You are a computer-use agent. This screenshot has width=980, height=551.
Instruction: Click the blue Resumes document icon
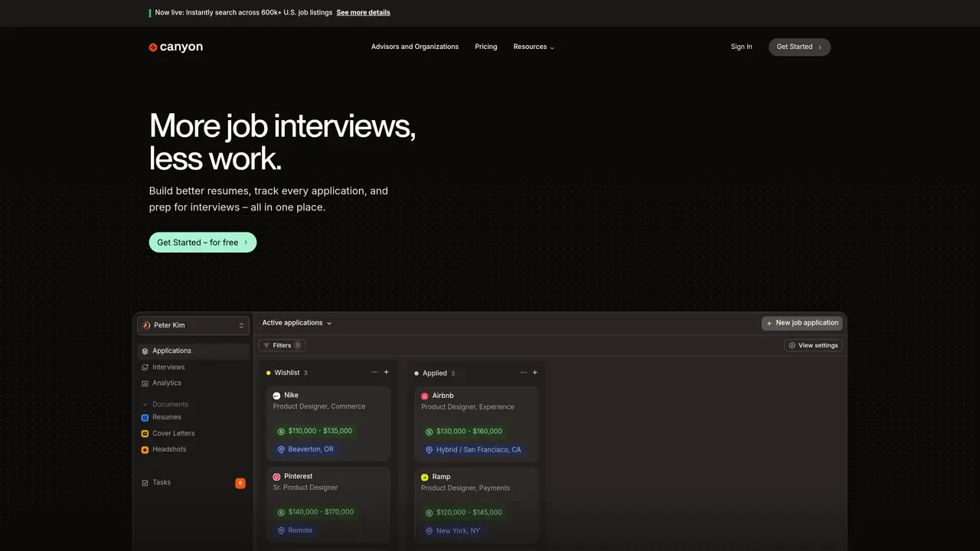(x=145, y=418)
